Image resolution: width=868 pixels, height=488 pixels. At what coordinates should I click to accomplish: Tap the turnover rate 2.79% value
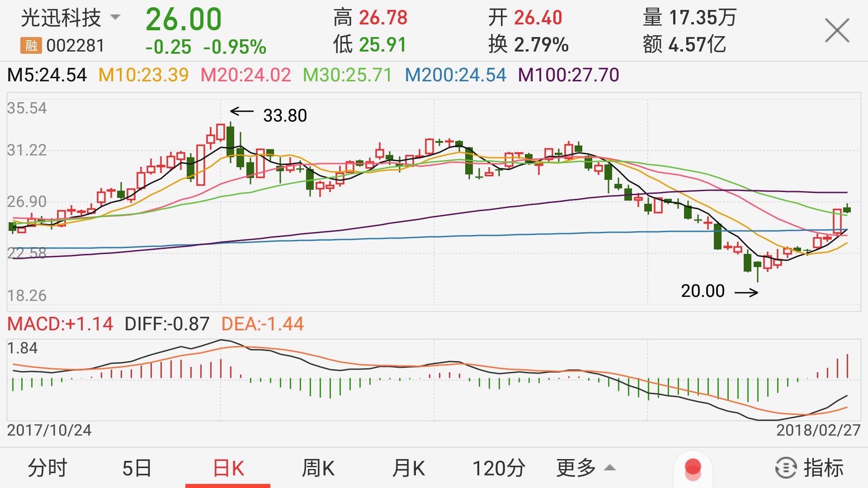[541, 45]
